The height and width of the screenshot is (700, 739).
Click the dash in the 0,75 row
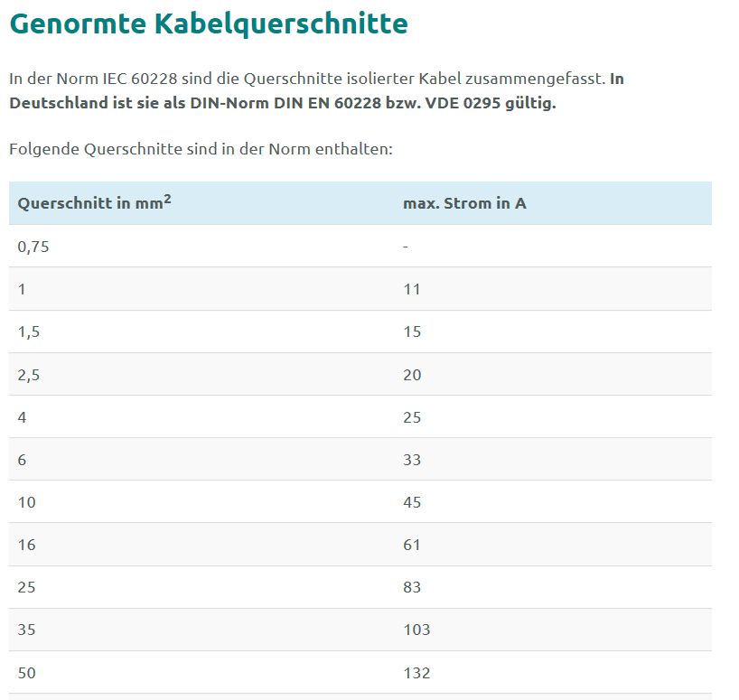(x=406, y=246)
